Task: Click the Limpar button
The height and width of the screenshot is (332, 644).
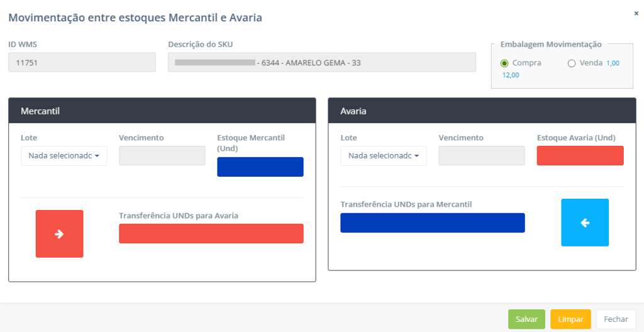Action: click(x=570, y=319)
